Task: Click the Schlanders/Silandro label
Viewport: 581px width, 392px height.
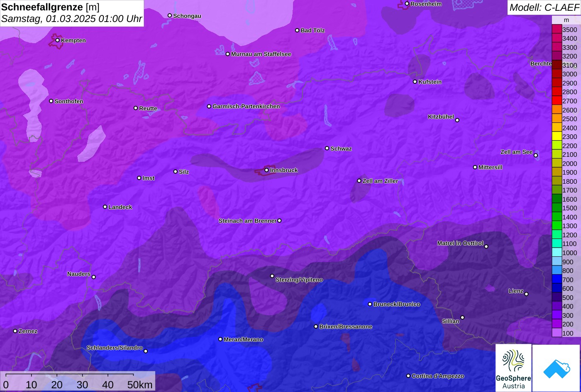Action: [115, 348]
